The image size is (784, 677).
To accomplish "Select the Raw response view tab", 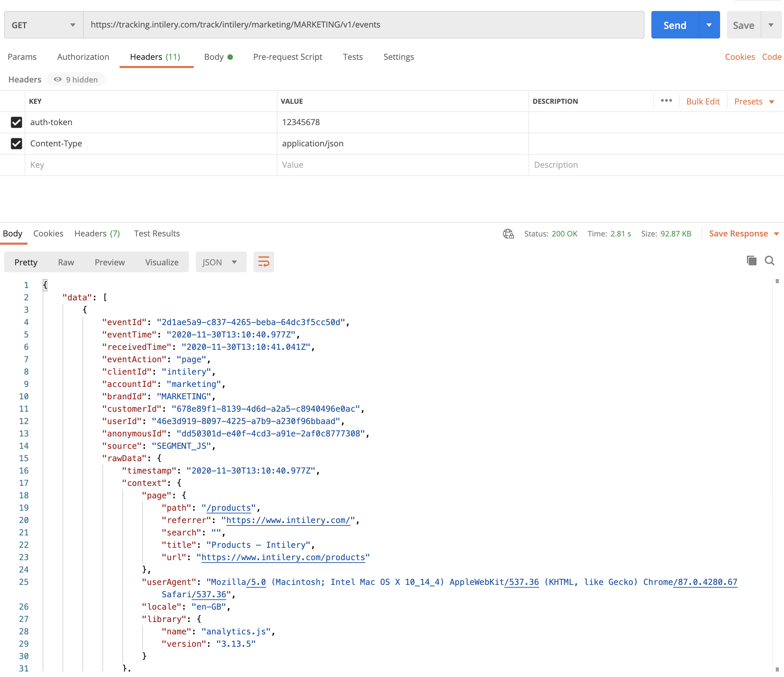I will click(x=66, y=262).
